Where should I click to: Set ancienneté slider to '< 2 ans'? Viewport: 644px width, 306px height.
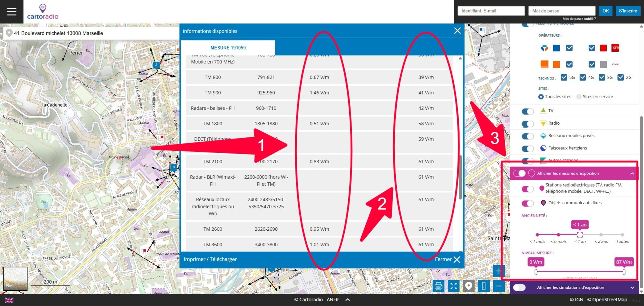[x=601, y=235]
